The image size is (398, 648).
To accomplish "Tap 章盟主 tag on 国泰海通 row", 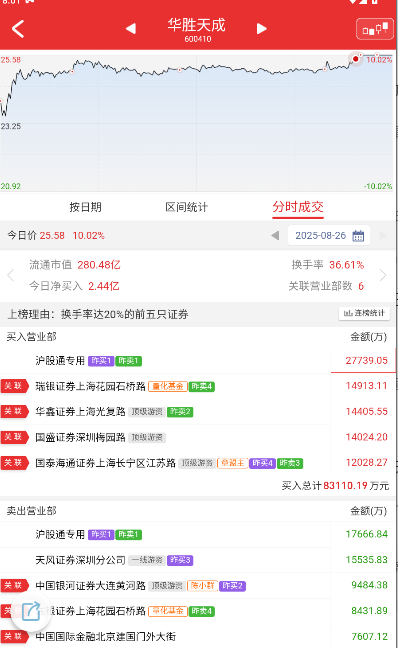I will point(233,463).
